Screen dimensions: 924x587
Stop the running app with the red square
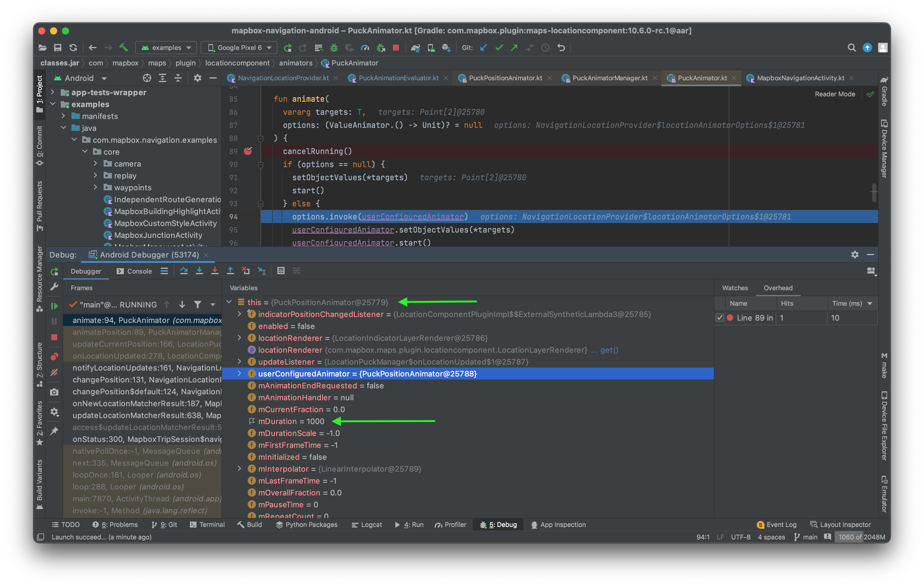(396, 48)
